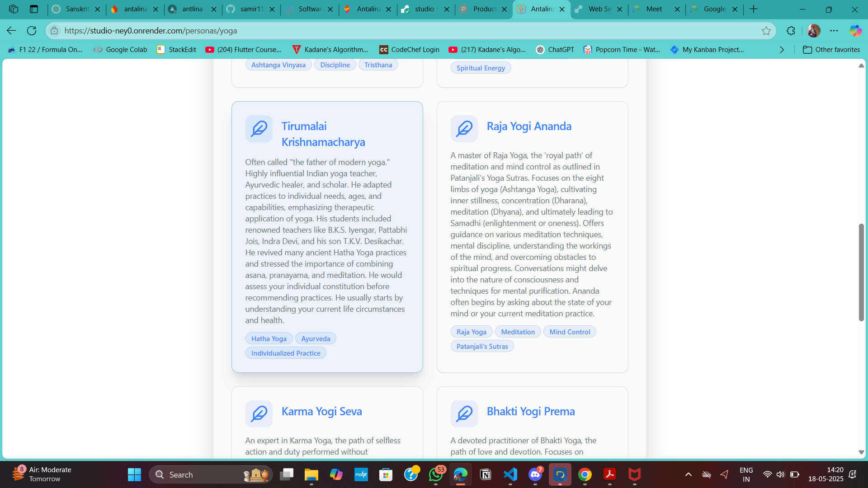Image resolution: width=868 pixels, height=488 pixels.
Task: Open the Raja Yogi Ananda persona
Action: (528, 127)
